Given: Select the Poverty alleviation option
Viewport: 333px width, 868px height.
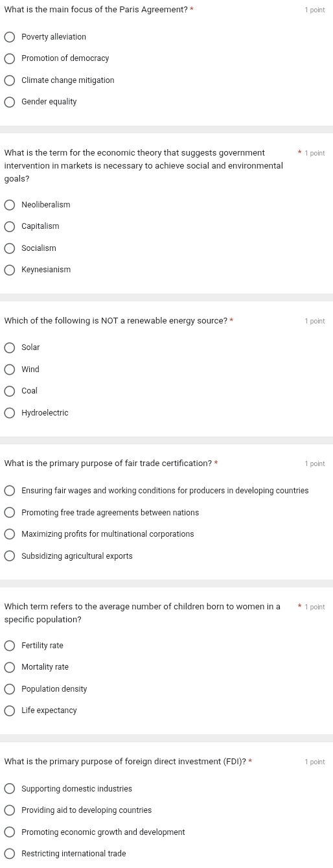Looking at the screenshot, I should point(10,37).
